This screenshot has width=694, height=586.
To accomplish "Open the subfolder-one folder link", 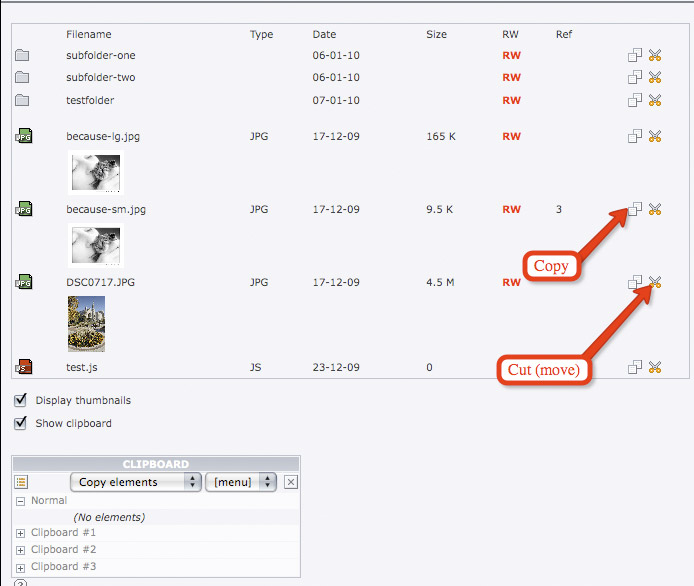I will tap(101, 55).
